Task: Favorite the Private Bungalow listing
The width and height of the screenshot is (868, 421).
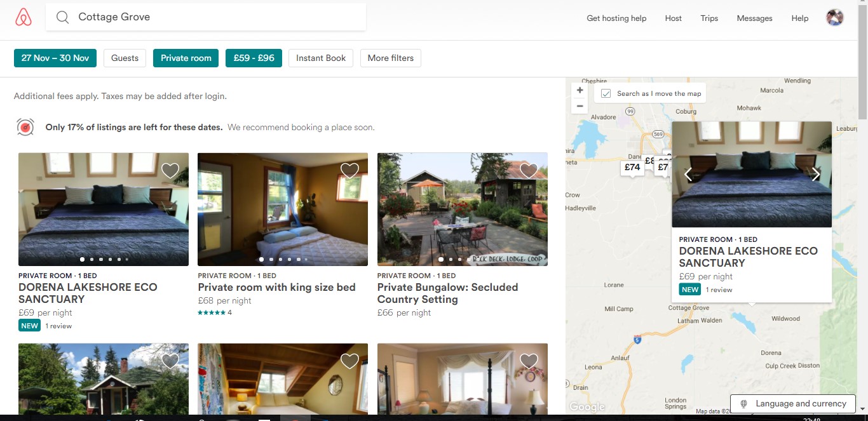Action: tap(529, 170)
